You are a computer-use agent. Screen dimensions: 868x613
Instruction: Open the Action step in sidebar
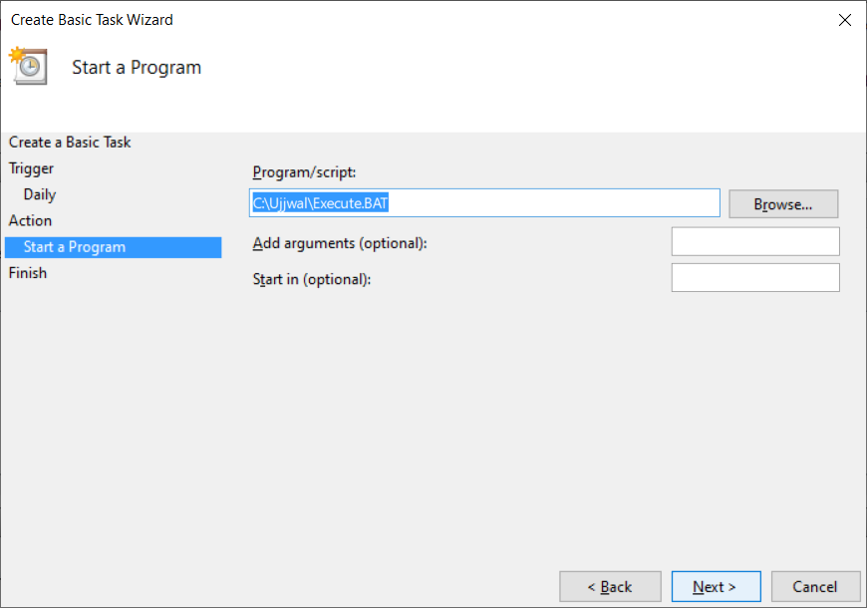pyautogui.click(x=31, y=220)
